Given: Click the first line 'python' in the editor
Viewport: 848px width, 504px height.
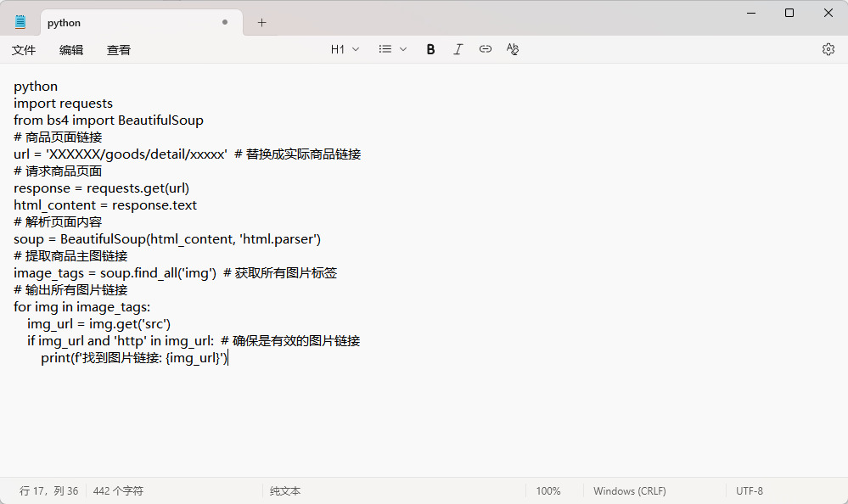Looking at the screenshot, I should pos(36,87).
